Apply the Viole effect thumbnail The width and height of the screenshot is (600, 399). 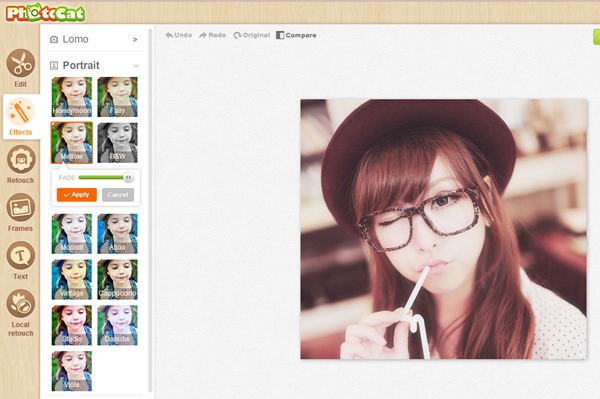pyautogui.click(x=72, y=371)
